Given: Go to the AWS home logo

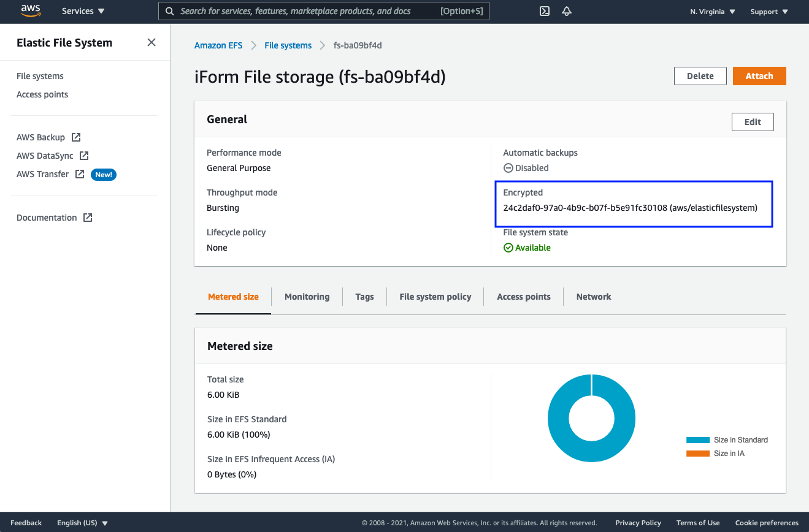Looking at the screenshot, I should point(30,11).
